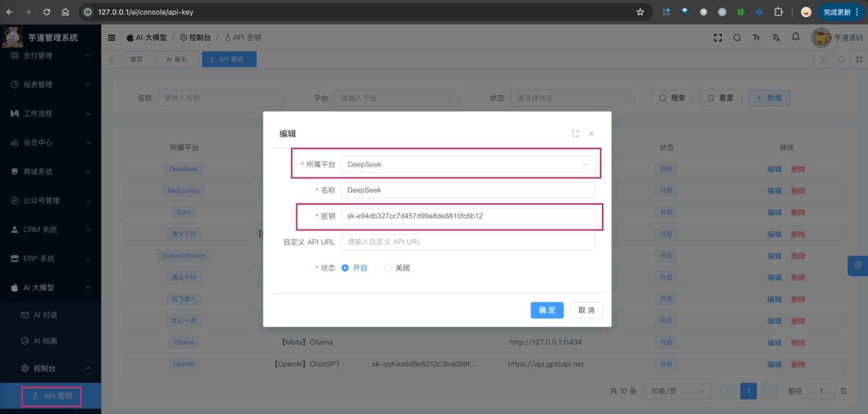Click the refresh tab icon in tab bar
868x414 pixels.
[841, 60]
